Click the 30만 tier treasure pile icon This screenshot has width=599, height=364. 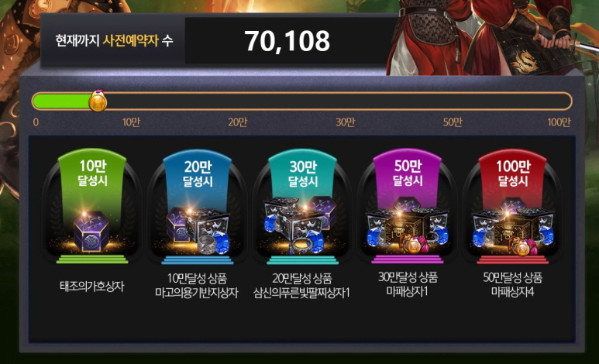point(300,225)
